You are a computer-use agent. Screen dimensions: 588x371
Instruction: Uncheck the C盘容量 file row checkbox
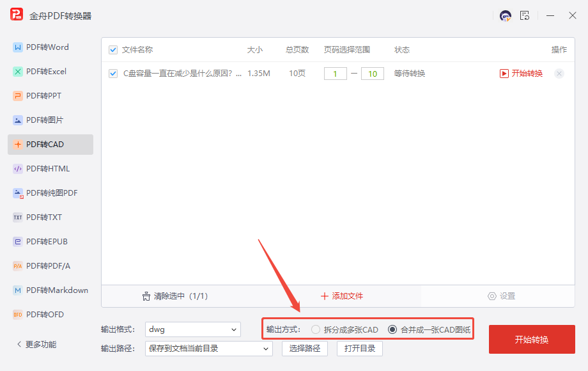point(113,74)
